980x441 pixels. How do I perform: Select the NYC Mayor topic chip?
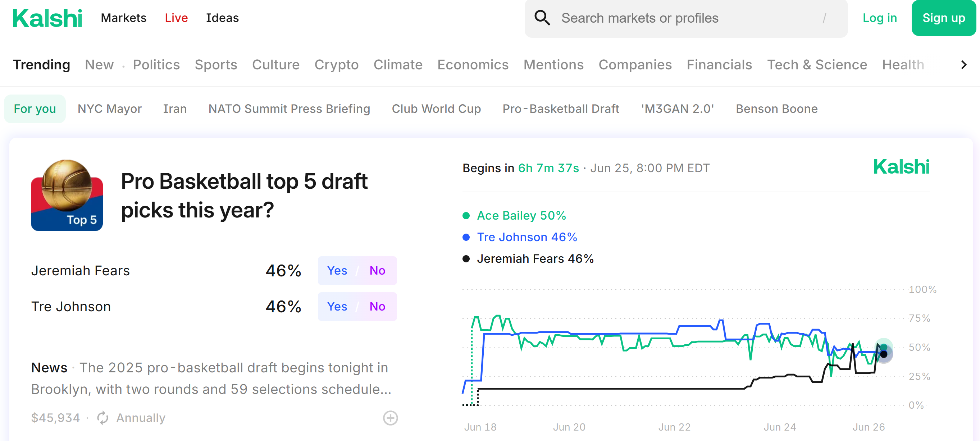pyautogui.click(x=110, y=109)
